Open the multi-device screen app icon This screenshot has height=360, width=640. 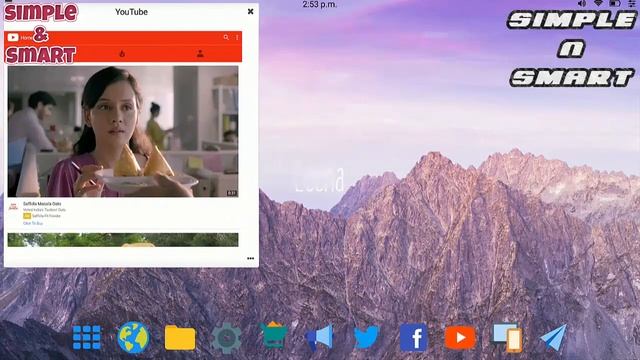point(507,338)
